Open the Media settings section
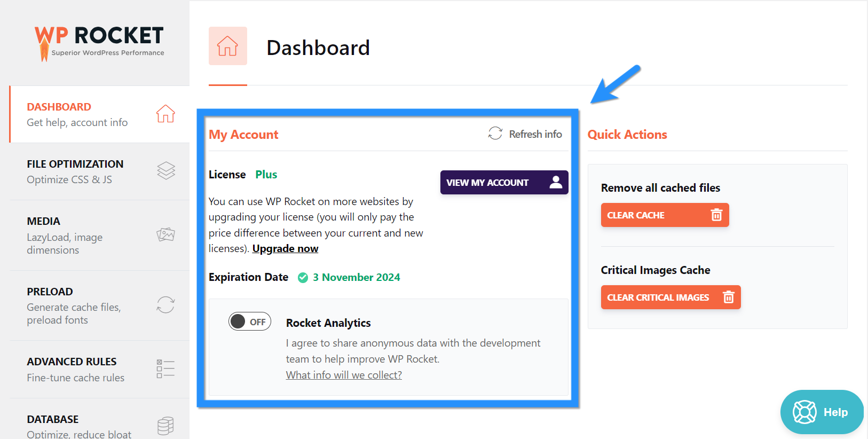This screenshot has height=439, width=868. [x=65, y=234]
